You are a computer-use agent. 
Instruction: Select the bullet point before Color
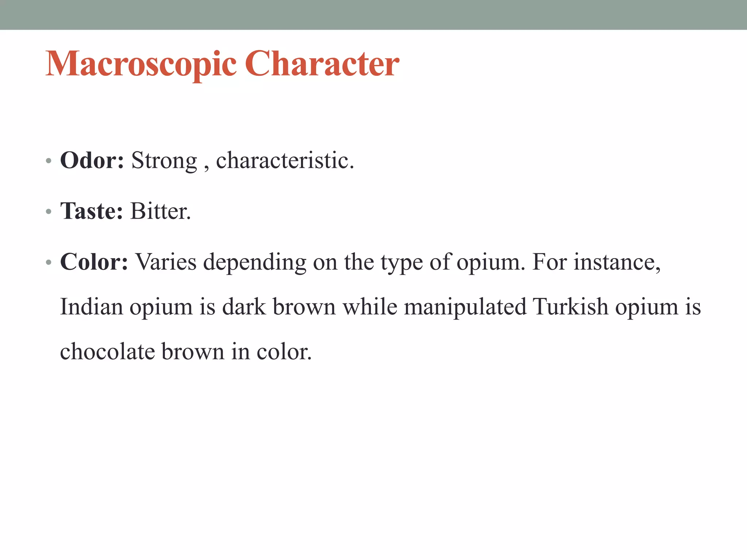point(49,262)
